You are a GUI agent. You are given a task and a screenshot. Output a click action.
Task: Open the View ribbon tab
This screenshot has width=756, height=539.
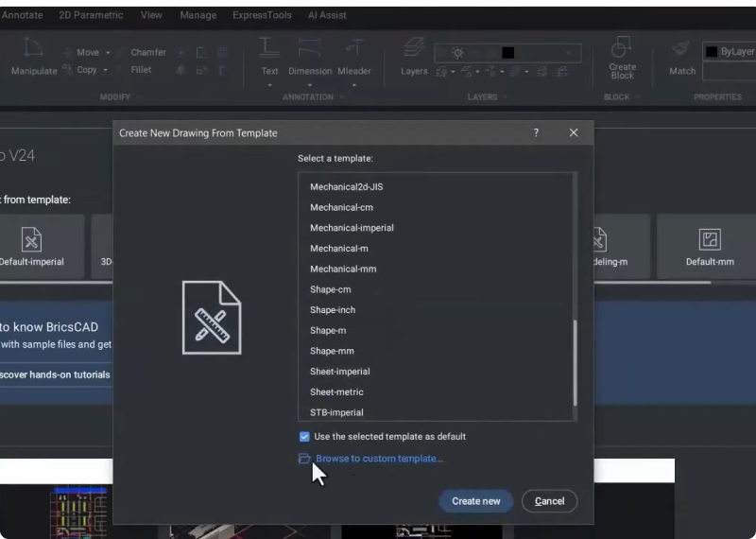tap(151, 15)
